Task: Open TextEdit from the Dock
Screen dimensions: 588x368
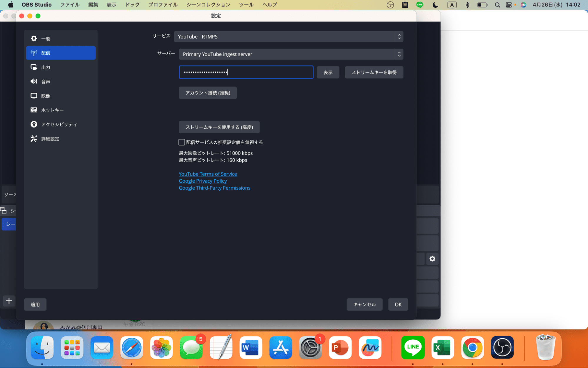Action: coord(221,348)
